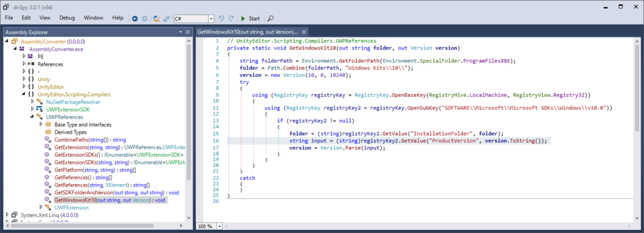644x233 pixels.
Task: Expand the References node
Action: coord(24,65)
